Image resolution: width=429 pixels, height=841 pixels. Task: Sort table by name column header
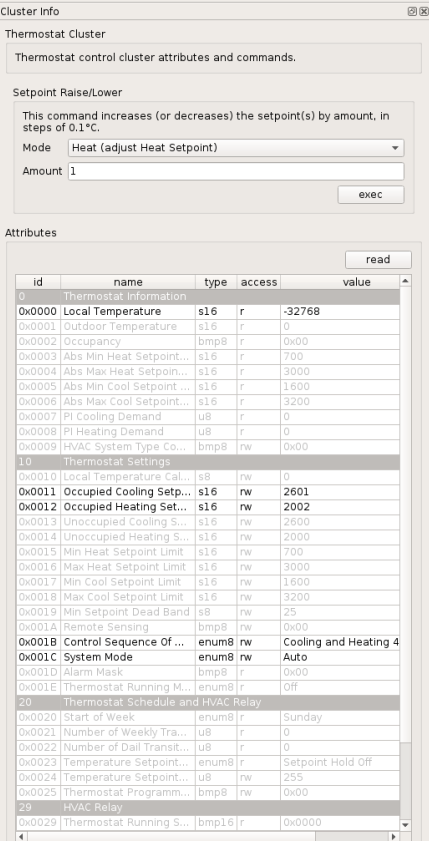[128, 282]
